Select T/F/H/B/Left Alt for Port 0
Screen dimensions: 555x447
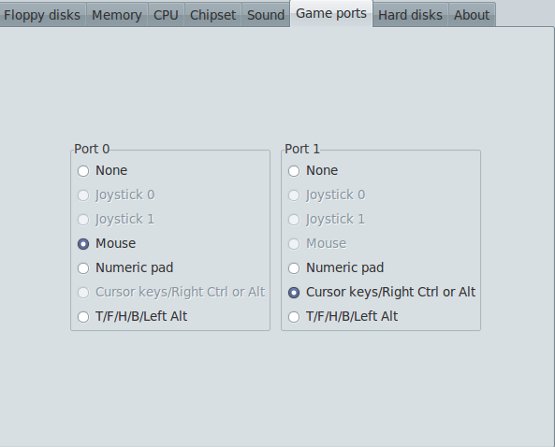pyautogui.click(x=132, y=316)
